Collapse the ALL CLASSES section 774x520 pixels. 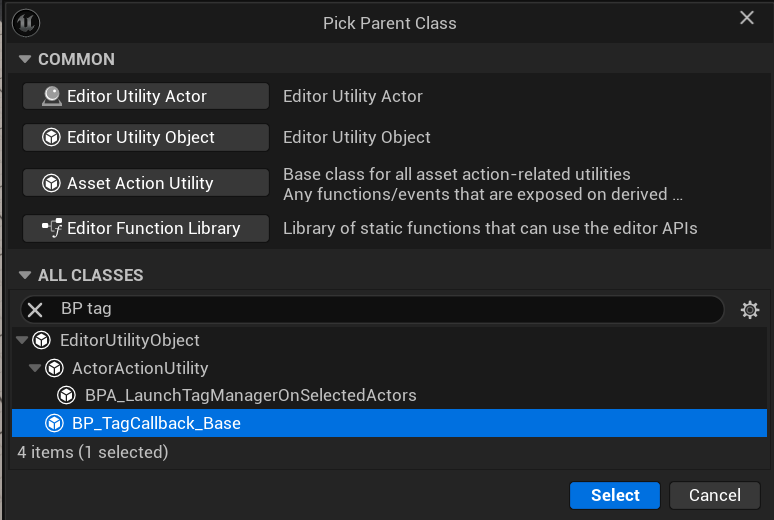coord(25,275)
